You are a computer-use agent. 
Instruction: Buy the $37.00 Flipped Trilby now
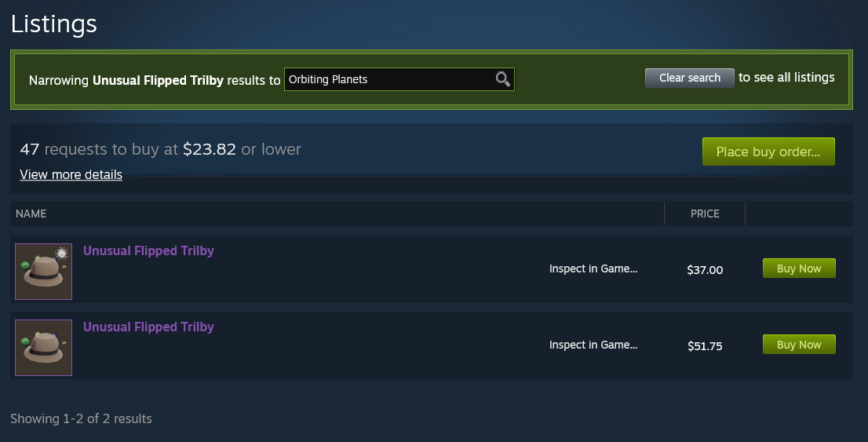coord(799,268)
